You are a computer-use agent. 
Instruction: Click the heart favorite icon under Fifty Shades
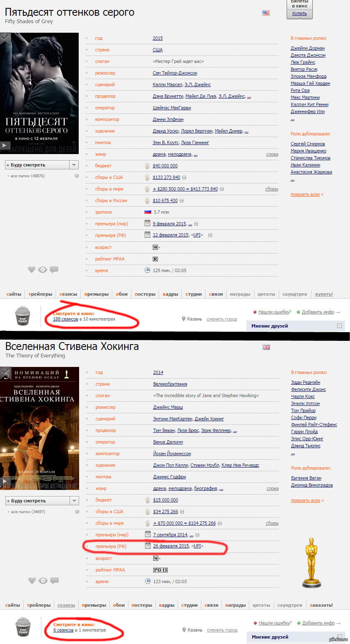point(31,270)
